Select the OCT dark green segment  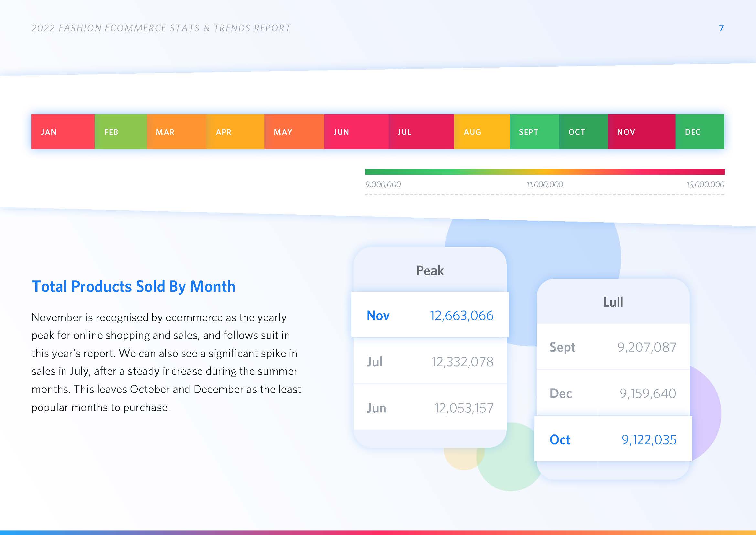point(583,132)
